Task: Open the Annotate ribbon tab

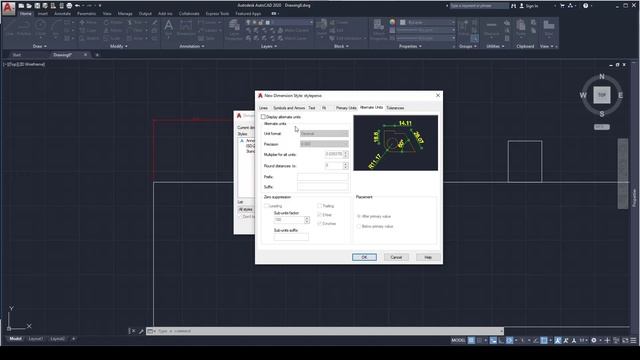Action: [62, 13]
